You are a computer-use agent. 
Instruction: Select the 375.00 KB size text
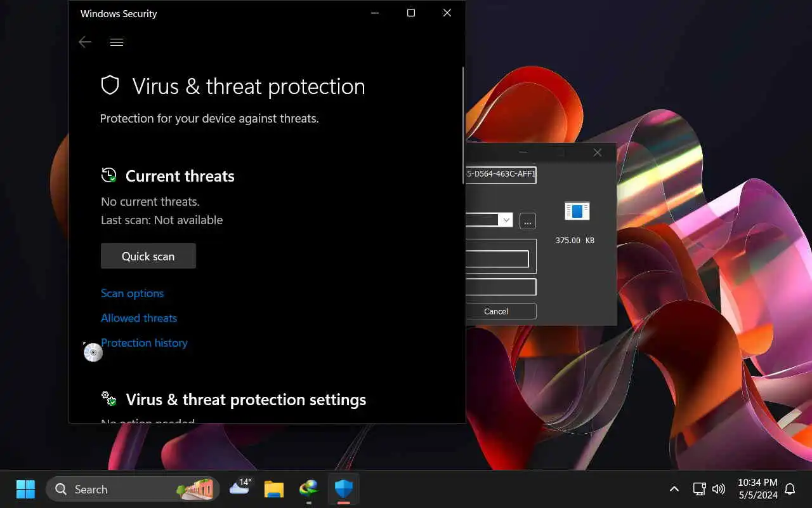click(575, 241)
